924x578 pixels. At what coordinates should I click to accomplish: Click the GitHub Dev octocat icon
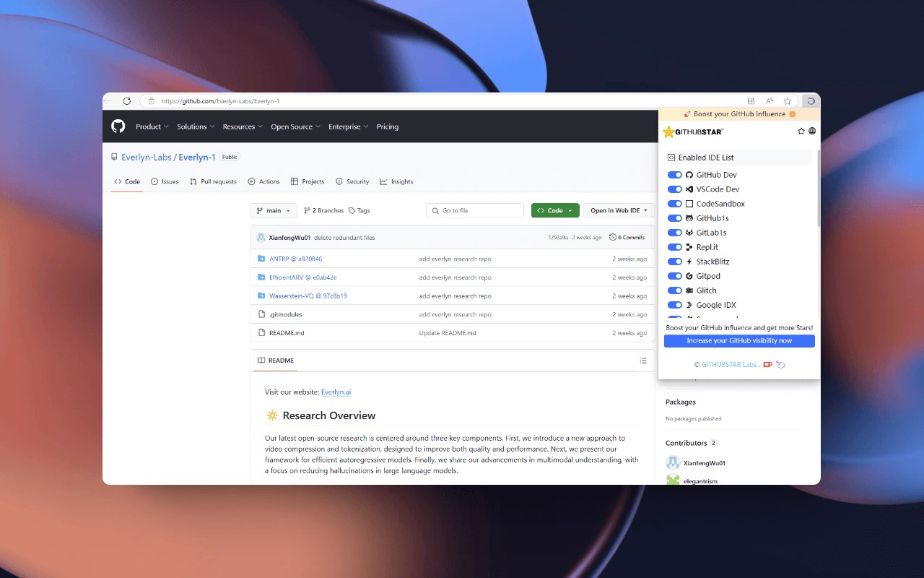click(x=689, y=175)
